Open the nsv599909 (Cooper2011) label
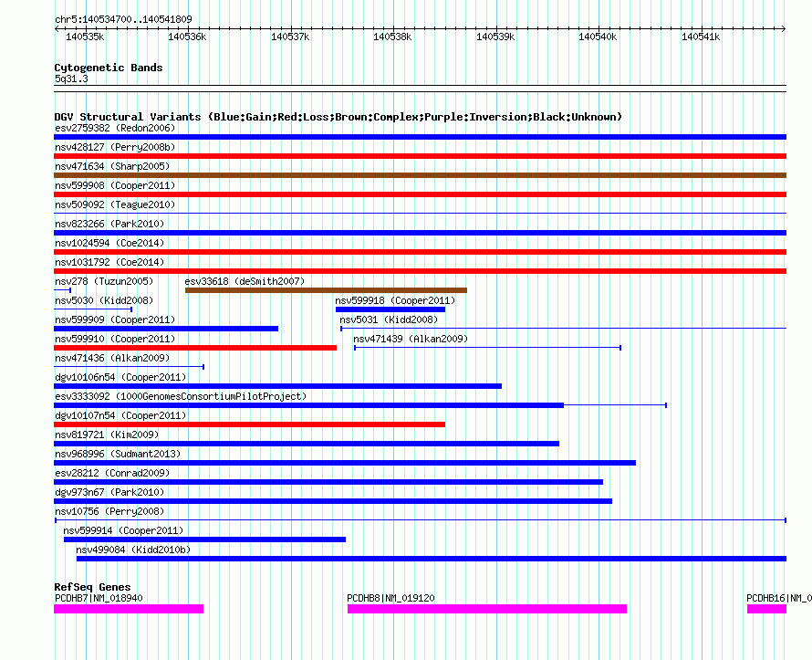The width and height of the screenshot is (812, 660). point(115,320)
